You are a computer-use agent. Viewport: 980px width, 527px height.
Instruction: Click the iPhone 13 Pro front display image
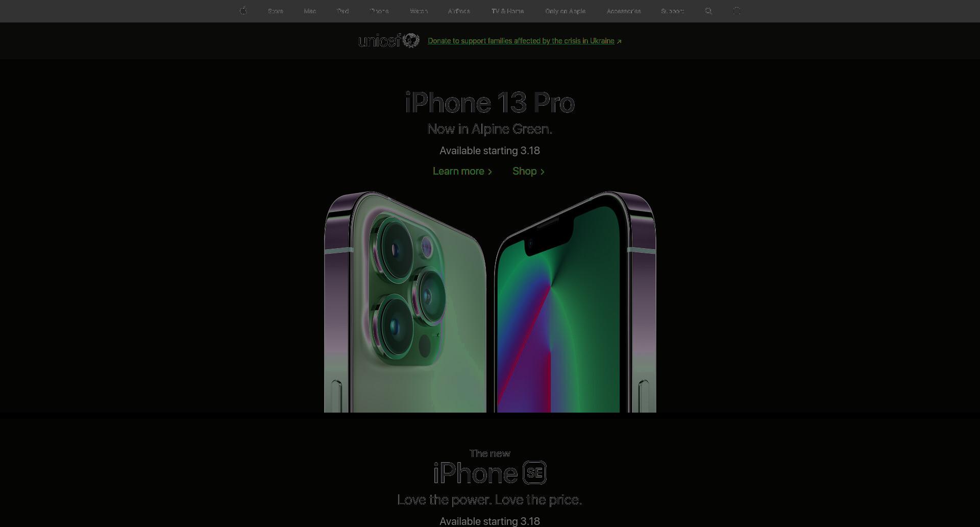575,302
